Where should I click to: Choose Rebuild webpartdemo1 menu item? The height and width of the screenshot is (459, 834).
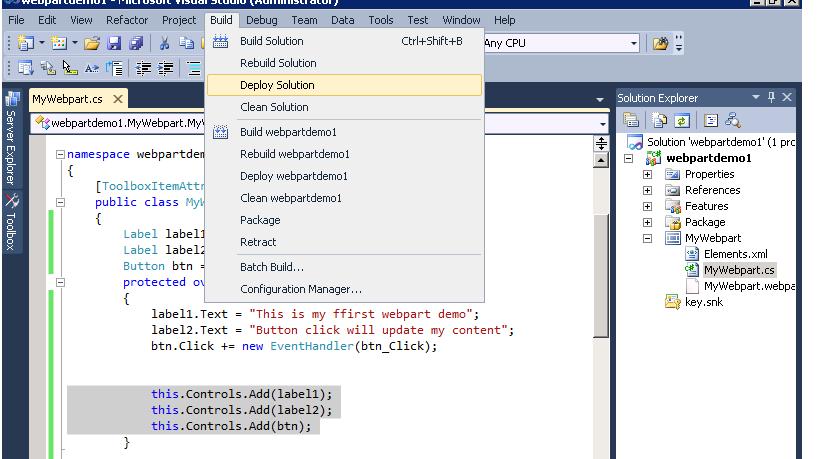(x=345, y=154)
